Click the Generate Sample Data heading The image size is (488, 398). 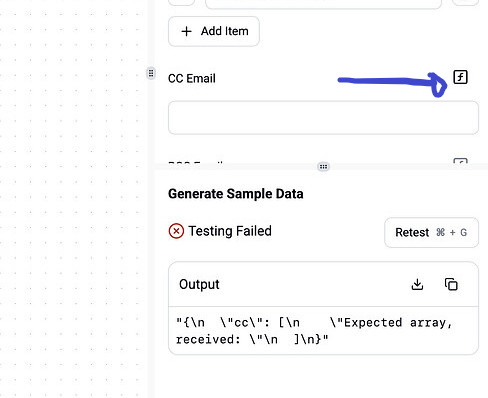click(x=236, y=194)
